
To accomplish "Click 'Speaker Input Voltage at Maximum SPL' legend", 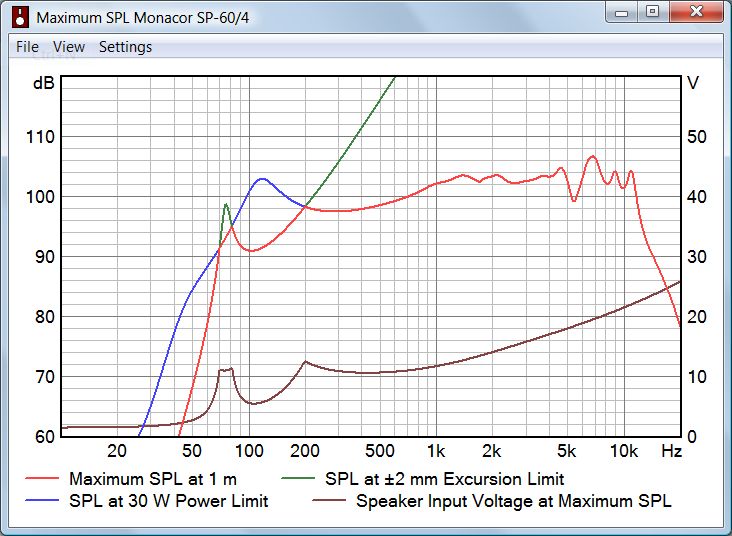I will 514,501.
